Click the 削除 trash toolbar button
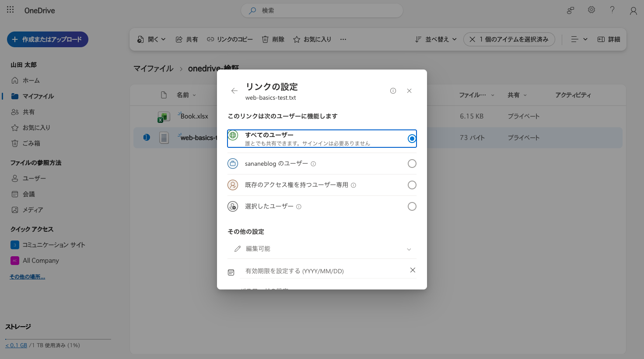 273,39
